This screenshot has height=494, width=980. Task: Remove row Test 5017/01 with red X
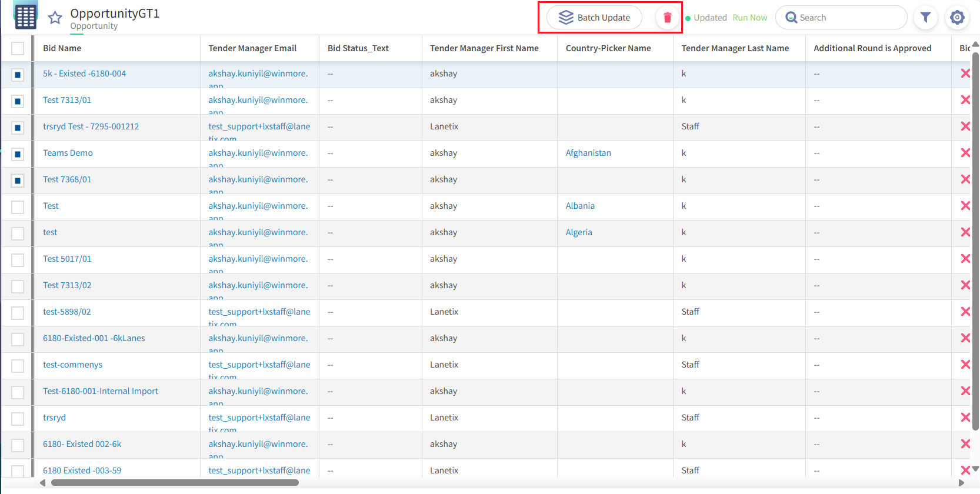(965, 259)
